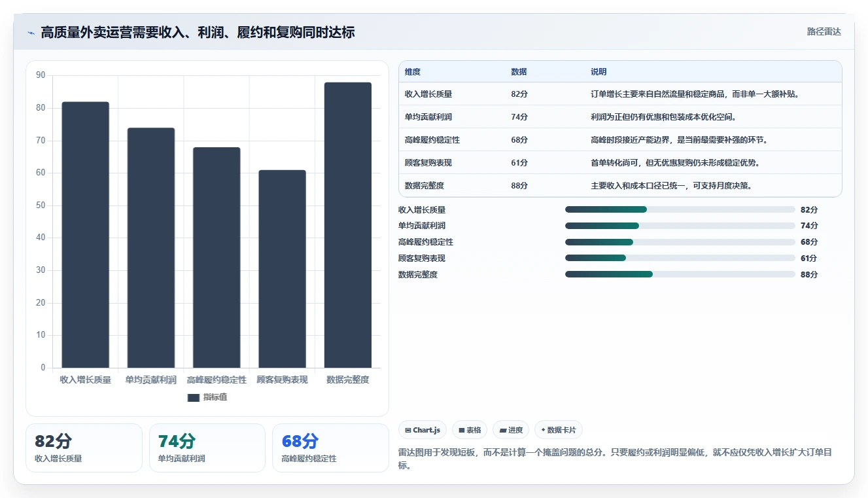Click the footnote paragraph starting 雷达图用于发现短板

point(615,459)
